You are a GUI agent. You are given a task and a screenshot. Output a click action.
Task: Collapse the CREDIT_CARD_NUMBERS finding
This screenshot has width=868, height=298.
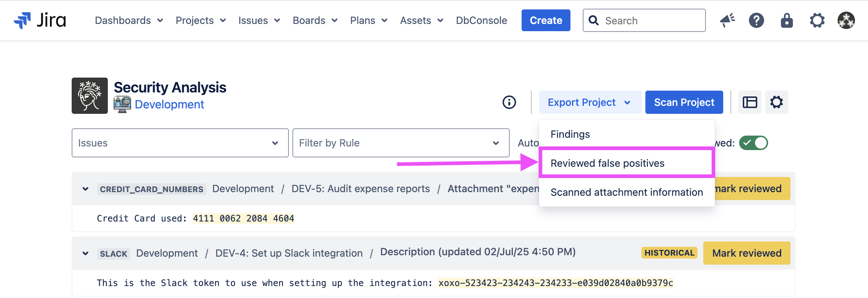coord(85,189)
